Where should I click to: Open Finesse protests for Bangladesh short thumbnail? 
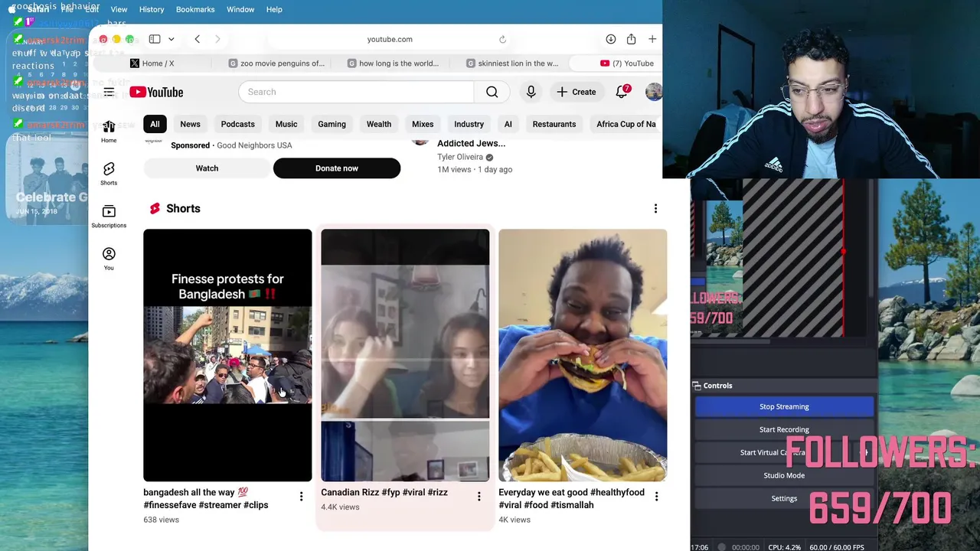click(227, 355)
